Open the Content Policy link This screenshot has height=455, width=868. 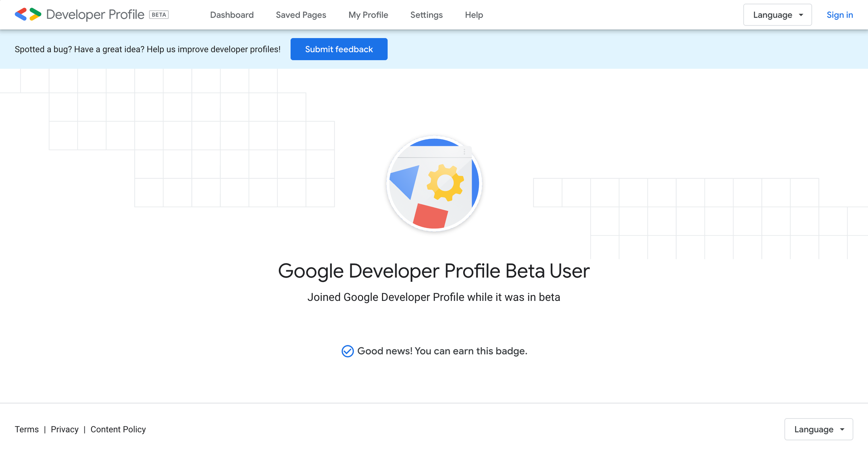118,429
